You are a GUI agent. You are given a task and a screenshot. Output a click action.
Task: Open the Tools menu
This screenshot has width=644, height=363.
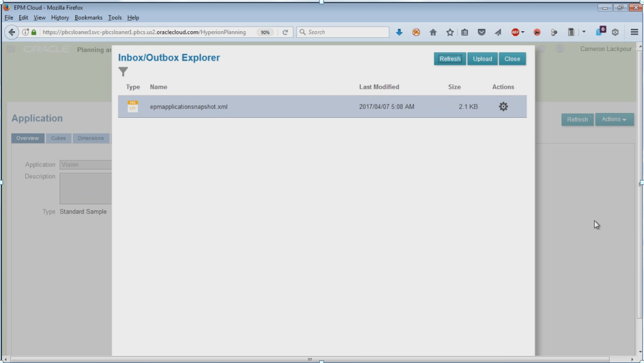pyautogui.click(x=115, y=17)
